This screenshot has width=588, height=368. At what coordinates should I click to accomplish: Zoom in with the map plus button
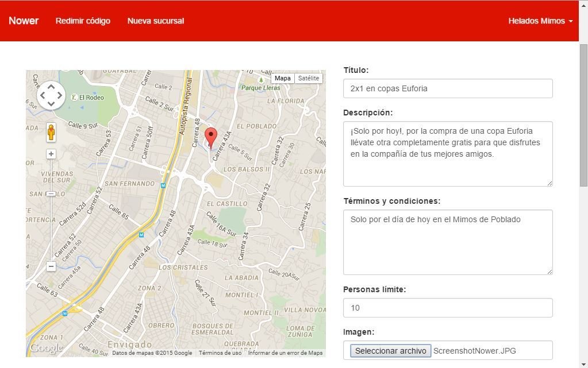51,154
